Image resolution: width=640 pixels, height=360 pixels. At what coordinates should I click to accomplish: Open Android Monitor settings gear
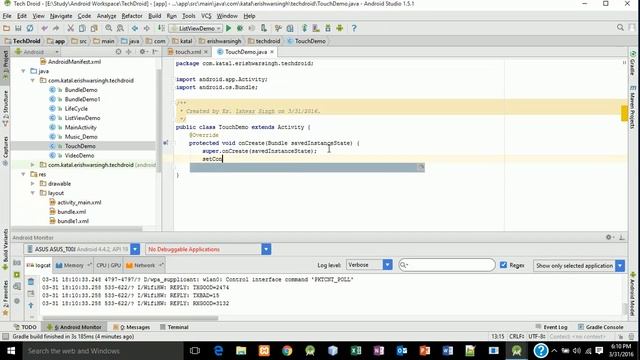point(609,237)
